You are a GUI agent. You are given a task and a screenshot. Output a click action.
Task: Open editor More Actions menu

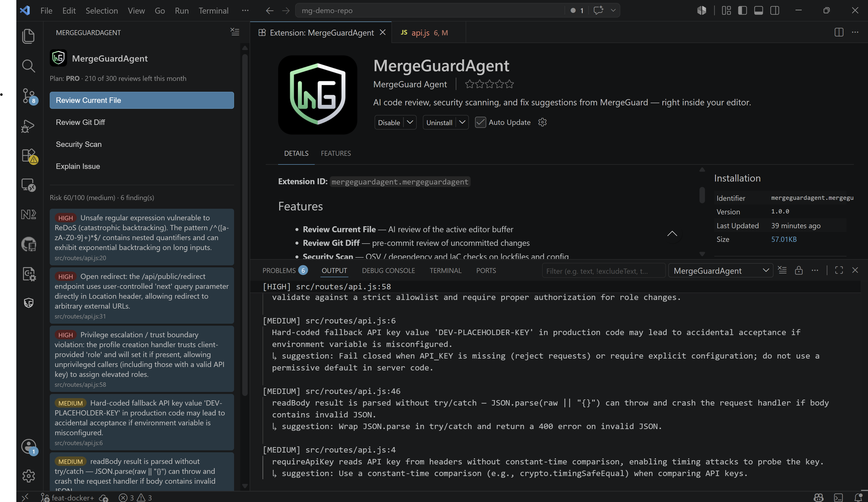tap(855, 32)
